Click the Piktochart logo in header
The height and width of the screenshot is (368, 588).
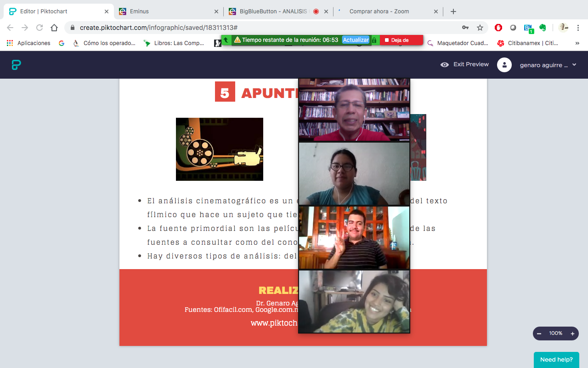point(17,65)
